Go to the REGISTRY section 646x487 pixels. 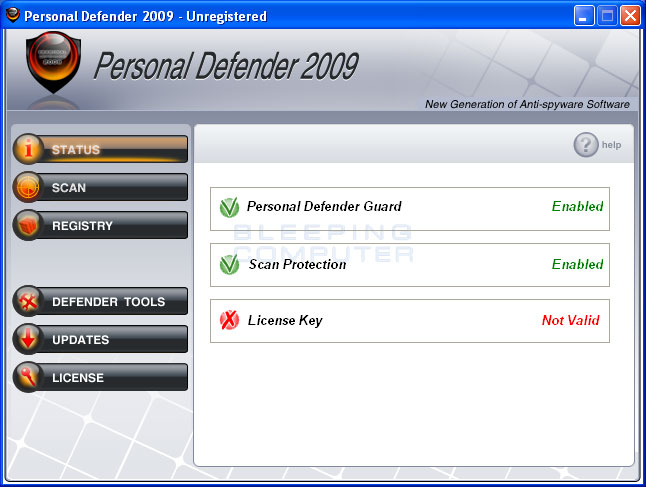tap(101, 225)
